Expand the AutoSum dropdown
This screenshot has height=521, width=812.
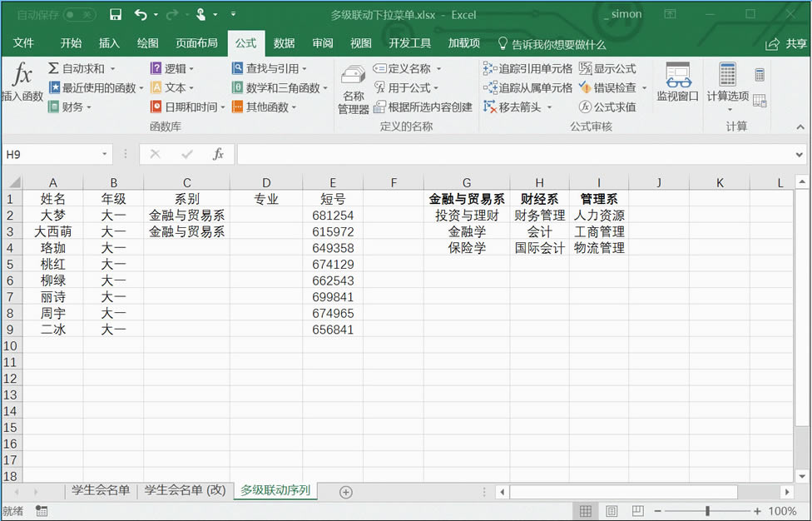(x=112, y=68)
